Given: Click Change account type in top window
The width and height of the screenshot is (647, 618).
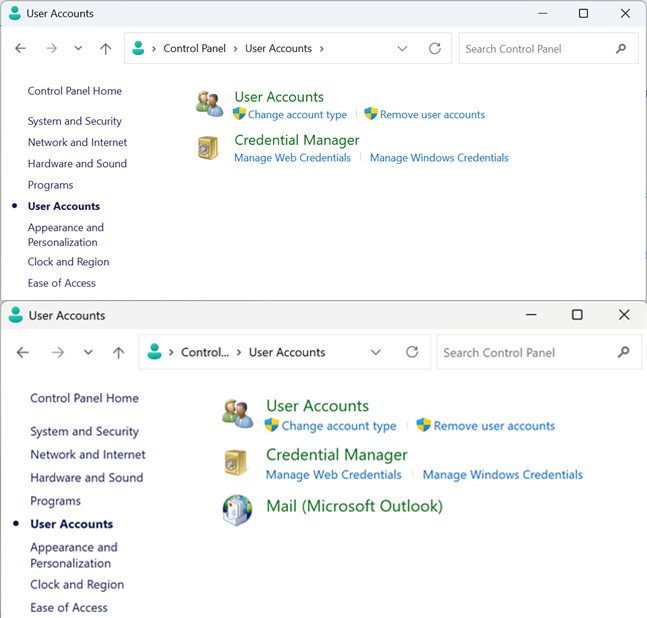Looking at the screenshot, I should 297,115.
